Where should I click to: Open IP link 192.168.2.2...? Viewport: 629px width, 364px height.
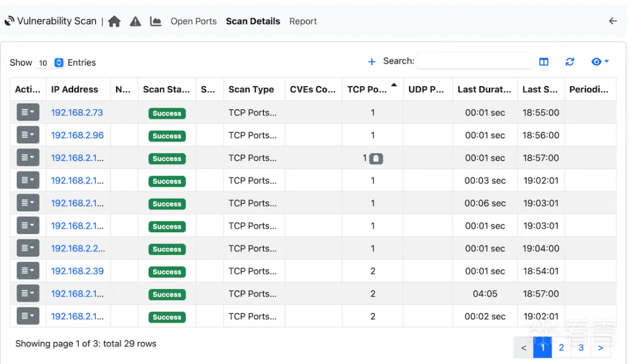78,249
